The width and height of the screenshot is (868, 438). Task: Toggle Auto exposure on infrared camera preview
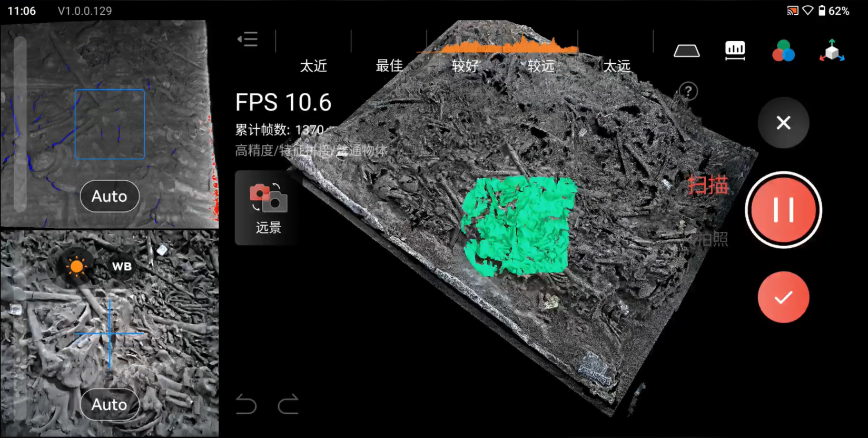point(110,196)
